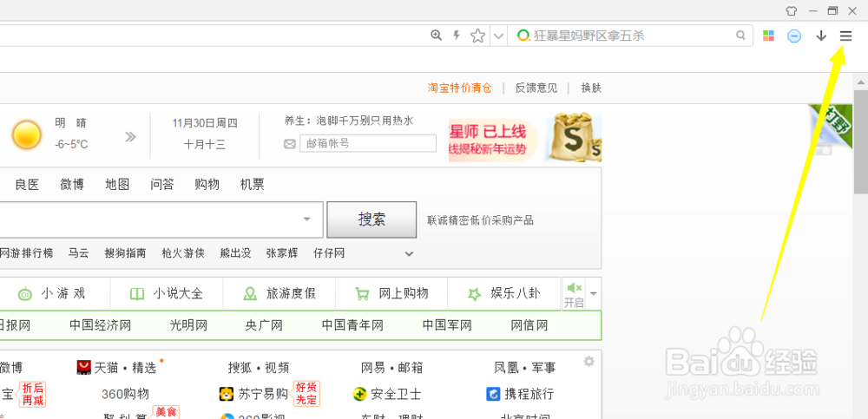This screenshot has width=868, height=419.
Task: Open 搜狐·视频 link
Action: [x=259, y=368]
